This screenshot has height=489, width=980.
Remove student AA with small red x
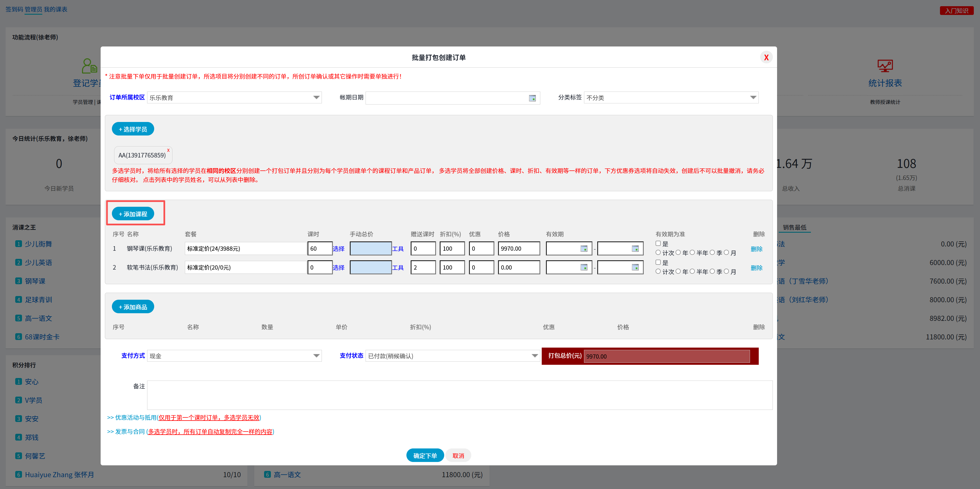tap(168, 150)
